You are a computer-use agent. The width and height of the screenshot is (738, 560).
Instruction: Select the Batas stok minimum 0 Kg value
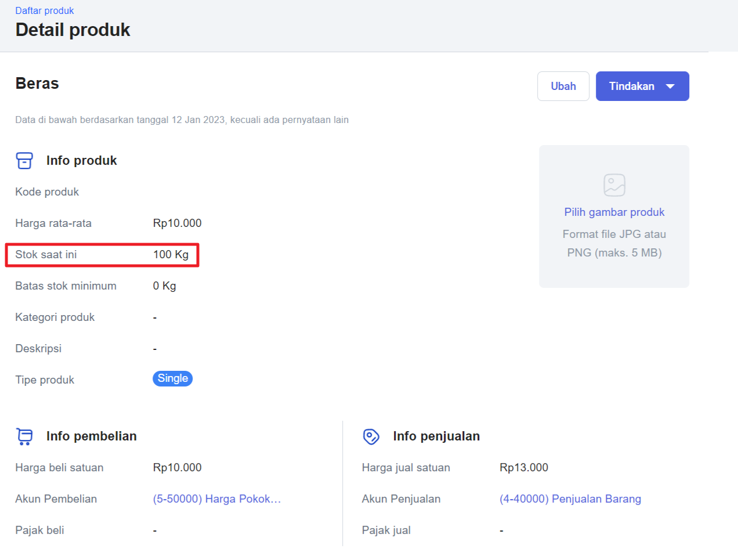pyautogui.click(x=164, y=286)
